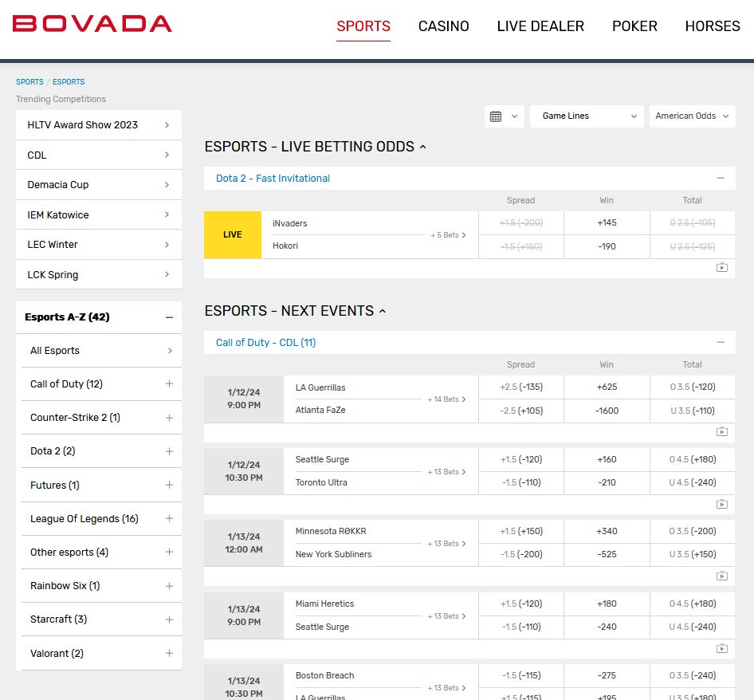Show +14 Bets for LA Guerrillas match
754x700 pixels.
coord(446,399)
